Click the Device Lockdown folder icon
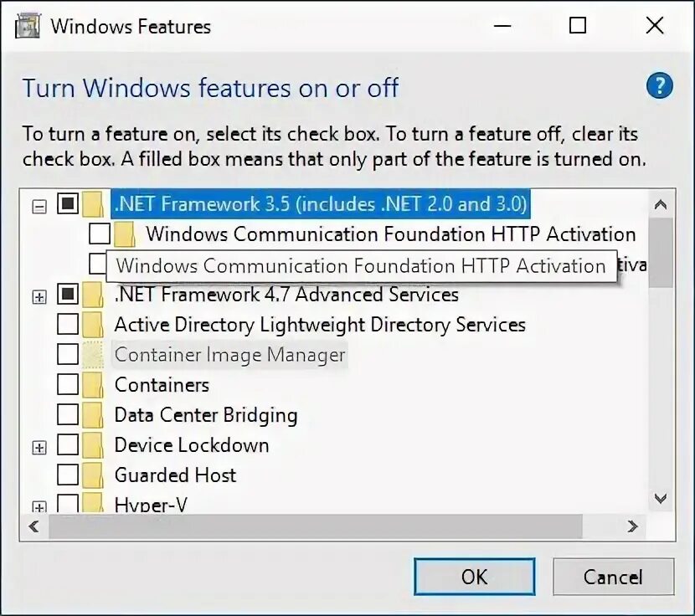Screen dimensions: 695x616 coord(93,445)
